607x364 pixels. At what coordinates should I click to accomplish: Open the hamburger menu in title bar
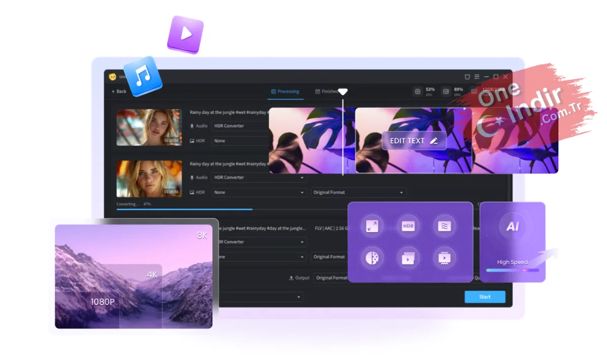pos(477,77)
